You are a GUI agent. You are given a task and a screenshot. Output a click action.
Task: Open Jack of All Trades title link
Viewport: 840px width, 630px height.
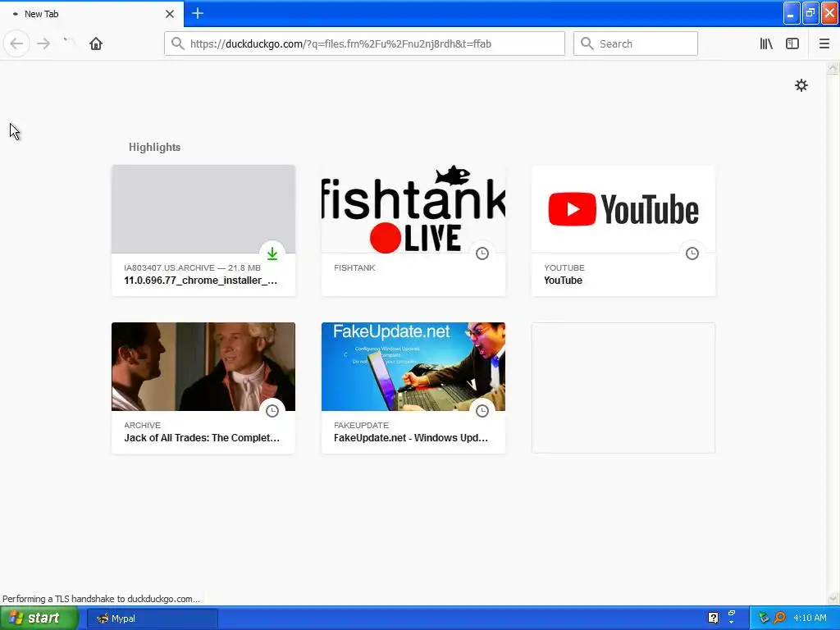(x=202, y=438)
